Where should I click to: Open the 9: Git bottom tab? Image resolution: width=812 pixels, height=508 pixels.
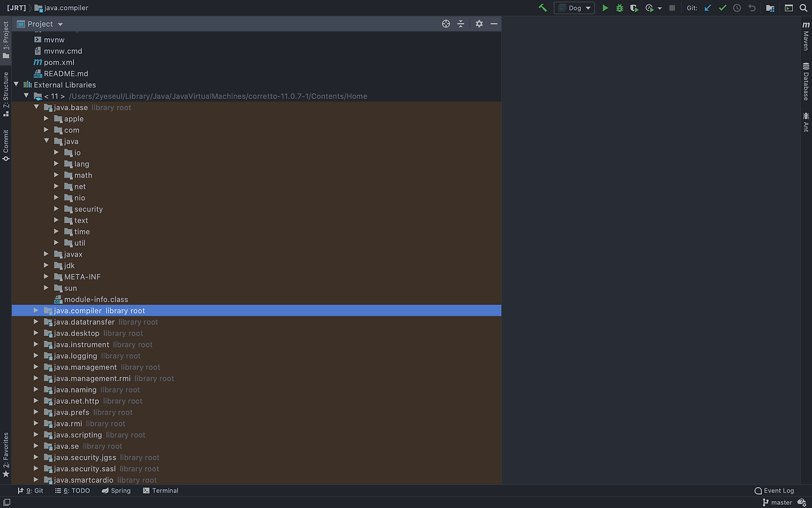pyautogui.click(x=30, y=491)
